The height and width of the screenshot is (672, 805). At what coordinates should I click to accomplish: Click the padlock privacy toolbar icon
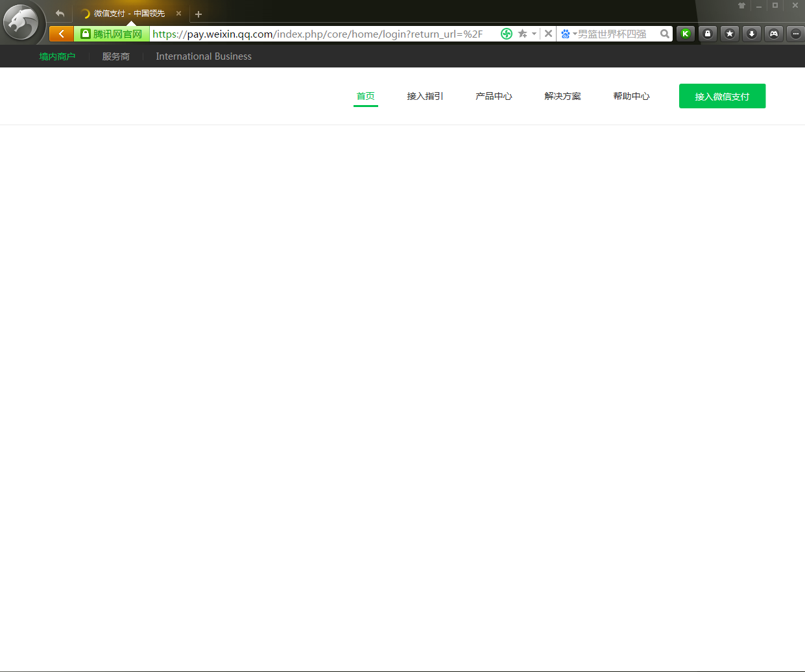708,34
